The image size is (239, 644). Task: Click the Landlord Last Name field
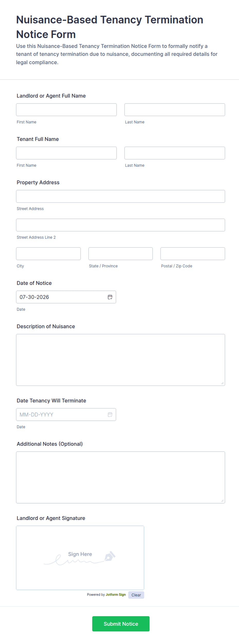click(175, 110)
